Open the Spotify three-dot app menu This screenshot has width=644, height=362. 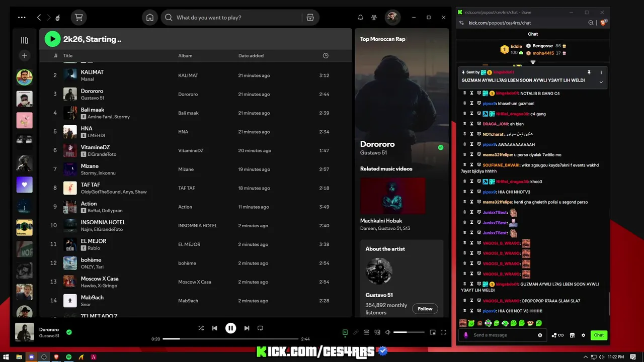click(x=22, y=17)
